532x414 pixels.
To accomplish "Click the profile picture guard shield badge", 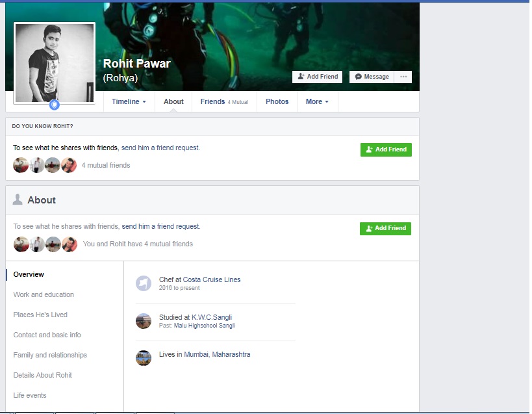I will (55, 105).
